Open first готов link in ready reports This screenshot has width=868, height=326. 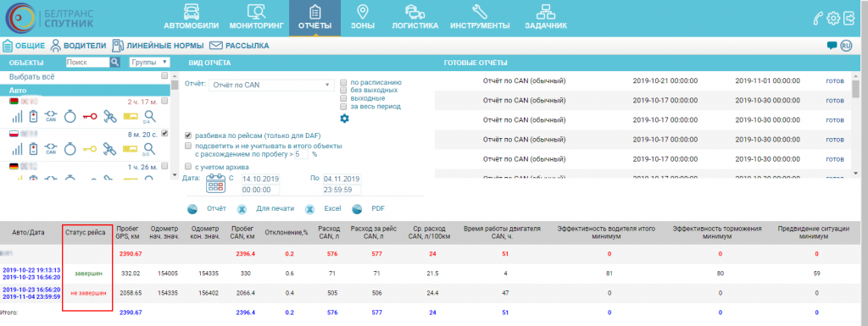835,80
